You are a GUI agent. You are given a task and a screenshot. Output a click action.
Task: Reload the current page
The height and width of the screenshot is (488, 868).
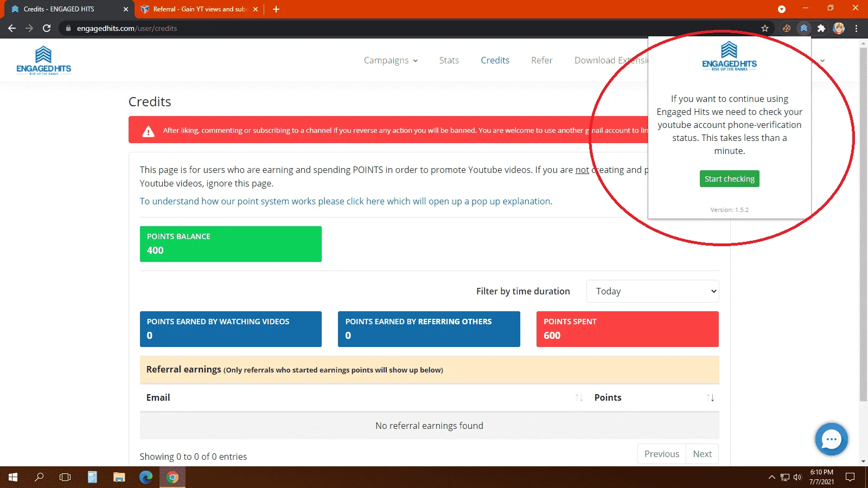47,28
